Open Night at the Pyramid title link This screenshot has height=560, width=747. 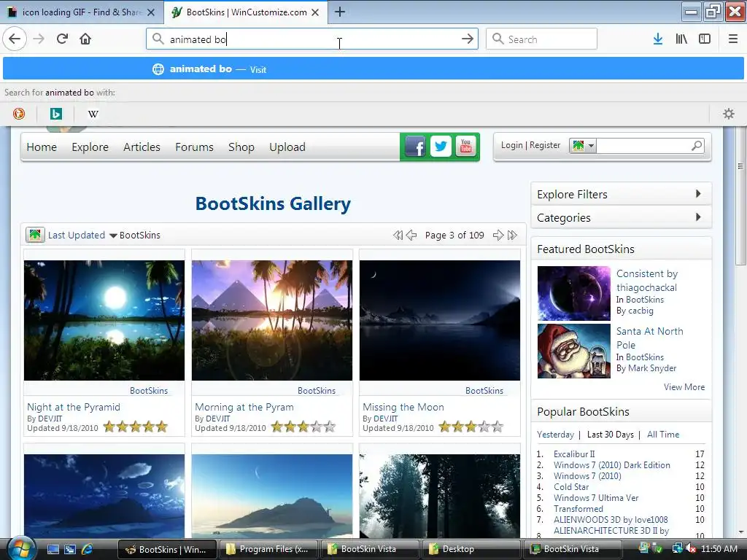click(x=74, y=407)
